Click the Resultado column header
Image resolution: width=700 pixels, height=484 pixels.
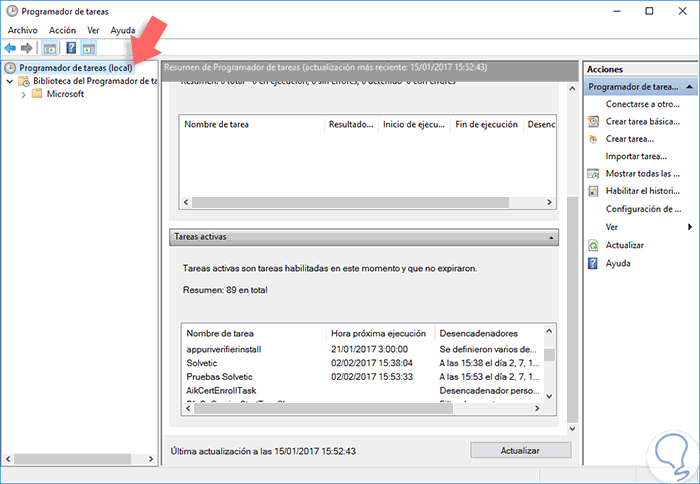coord(351,125)
